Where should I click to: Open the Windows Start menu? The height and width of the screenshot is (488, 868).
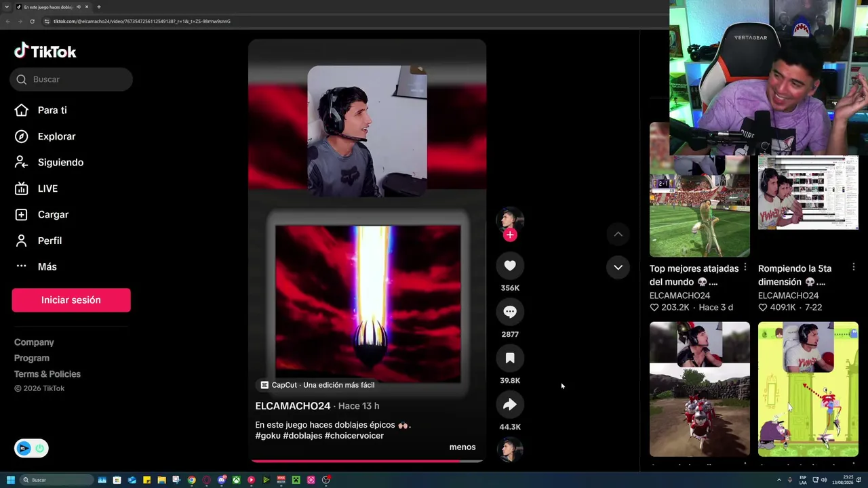point(10,480)
